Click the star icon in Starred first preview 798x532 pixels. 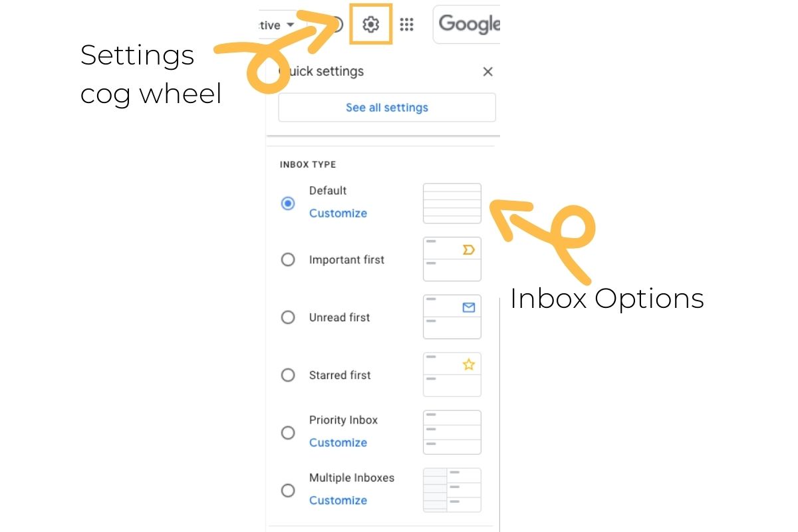(469, 364)
